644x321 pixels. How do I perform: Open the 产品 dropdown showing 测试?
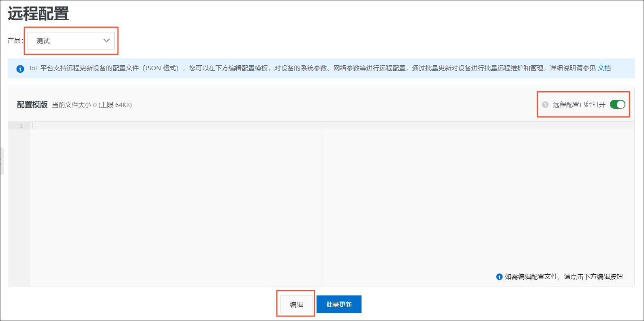[x=71, y=41]
